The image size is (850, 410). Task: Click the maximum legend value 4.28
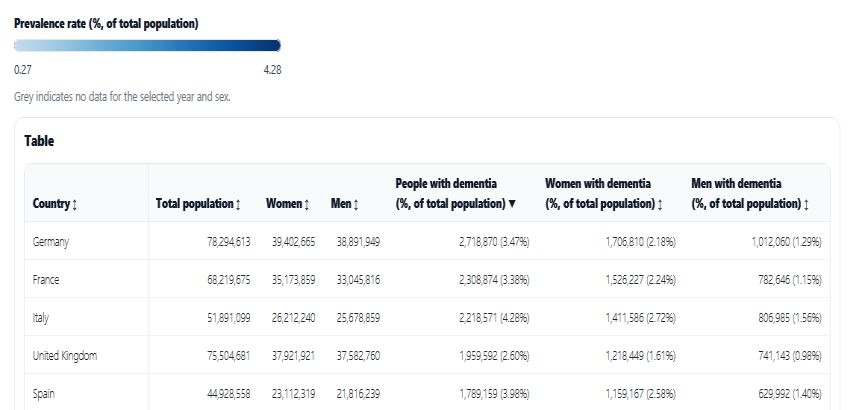click(271, 69)
